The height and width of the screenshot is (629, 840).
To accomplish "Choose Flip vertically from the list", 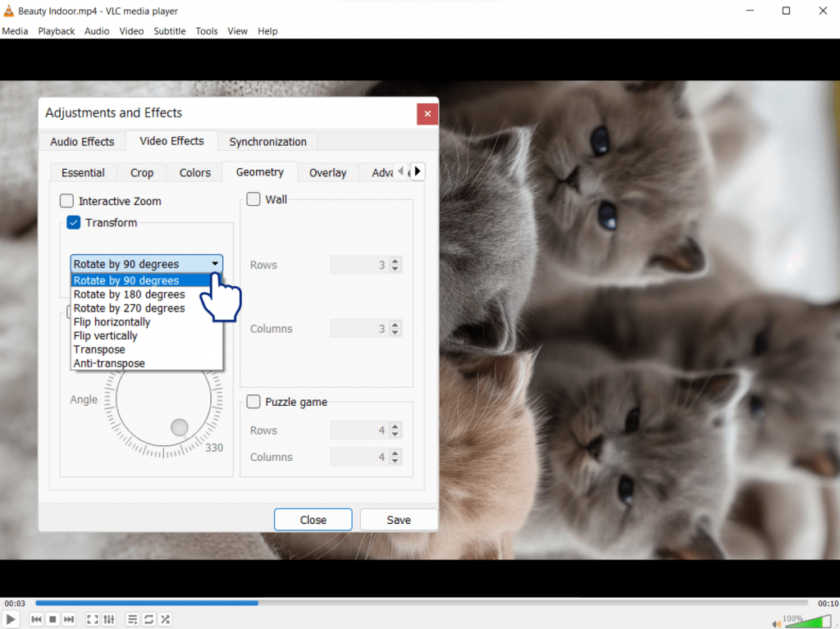I will 146,336.
